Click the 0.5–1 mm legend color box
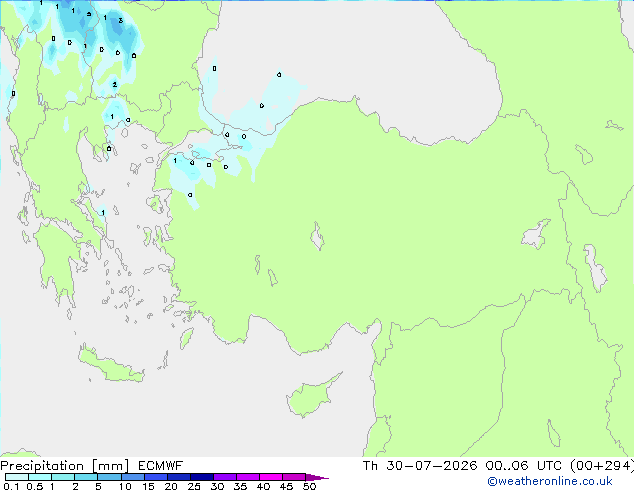 (x=40, y=477)
